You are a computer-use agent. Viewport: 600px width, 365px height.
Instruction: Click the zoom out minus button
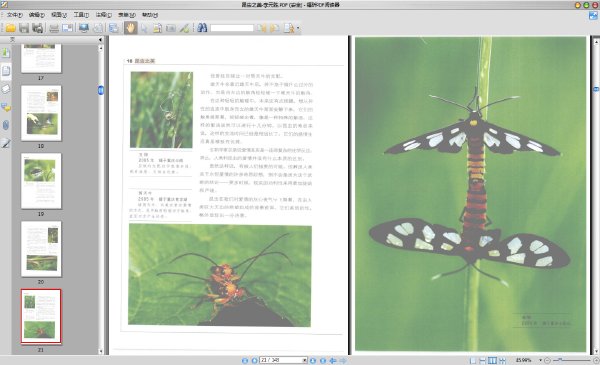(x=547, y=360)
